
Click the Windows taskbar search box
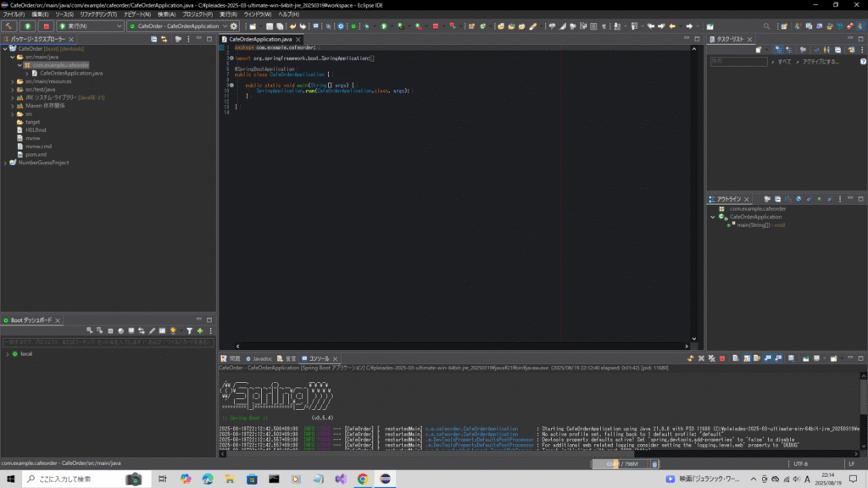[86, 479]
